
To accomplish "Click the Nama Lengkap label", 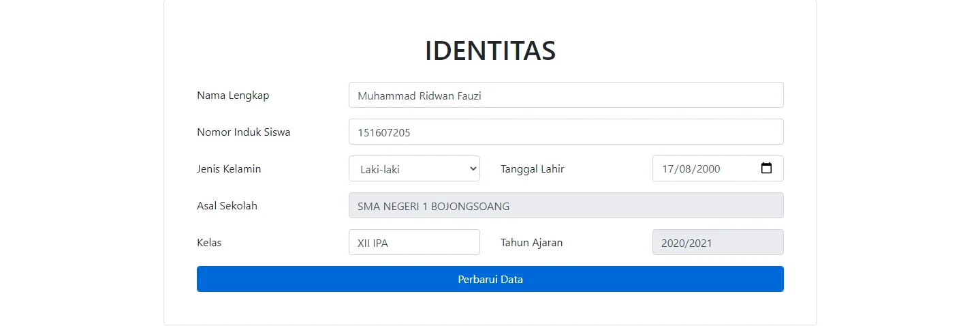I will tap(233, 95).
